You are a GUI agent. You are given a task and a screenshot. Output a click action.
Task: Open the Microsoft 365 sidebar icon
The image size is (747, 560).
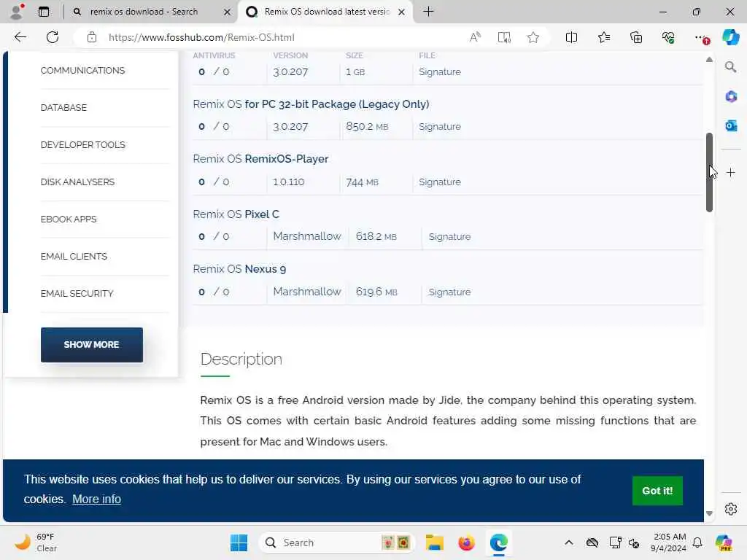(731, 97)
